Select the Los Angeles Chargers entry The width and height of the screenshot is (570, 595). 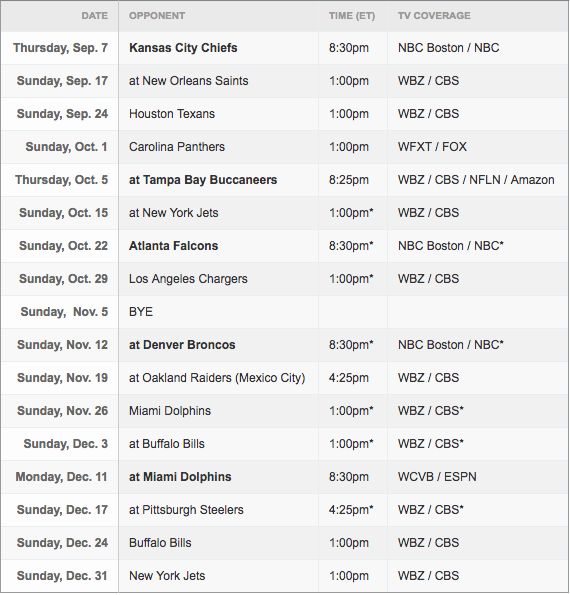188,279
